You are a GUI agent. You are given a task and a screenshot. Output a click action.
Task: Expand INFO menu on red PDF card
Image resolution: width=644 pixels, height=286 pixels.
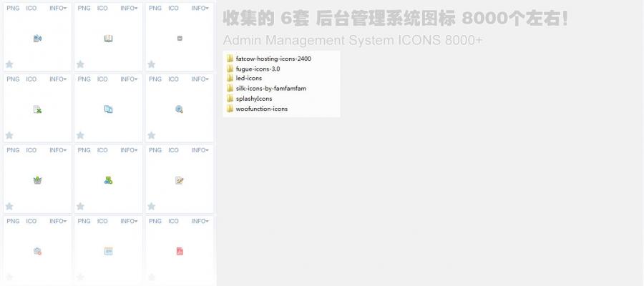click(200, 221)
